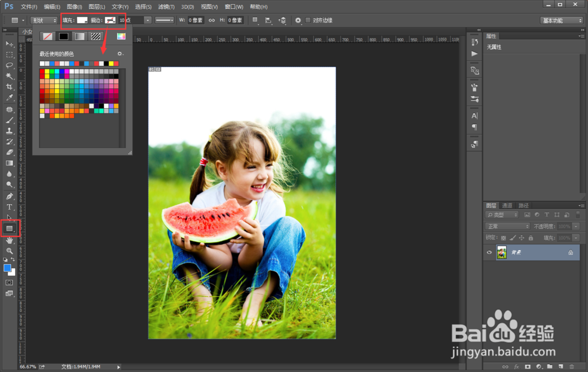Image resolution: width=588 pixels, height=372 pixels.
Task: Open the Paragraph panel icon
Action: coord(475,127)
